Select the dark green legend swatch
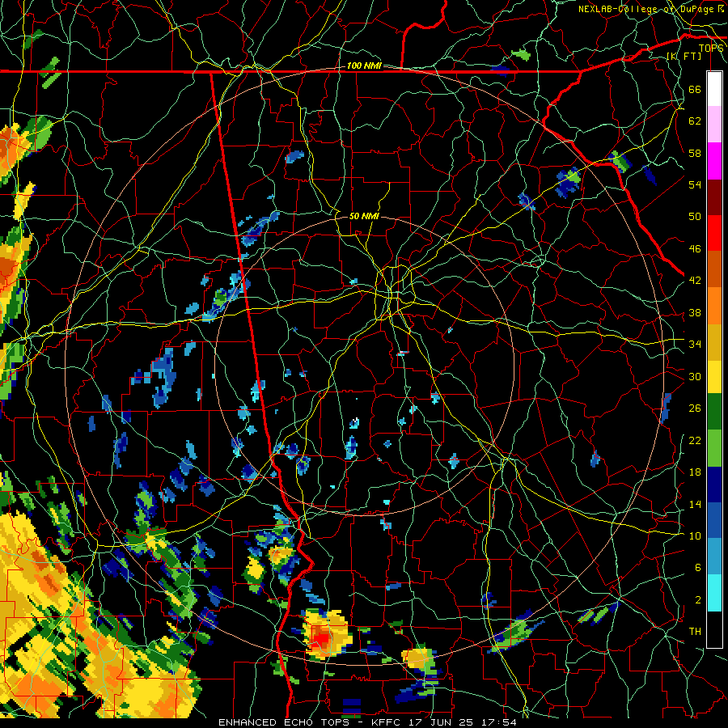 714,412
